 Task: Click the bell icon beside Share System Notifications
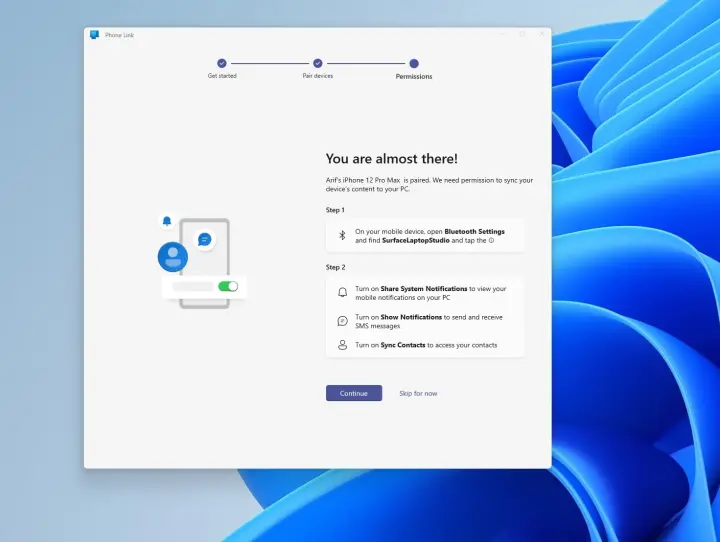(x=343, y=293)
